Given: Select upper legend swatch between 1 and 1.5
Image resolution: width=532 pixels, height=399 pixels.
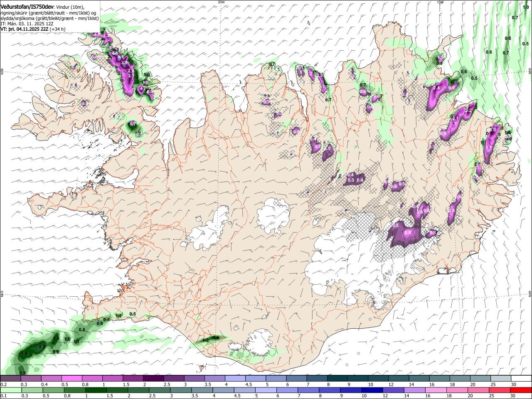Looking at the screenshot, I should pos(113,379).
